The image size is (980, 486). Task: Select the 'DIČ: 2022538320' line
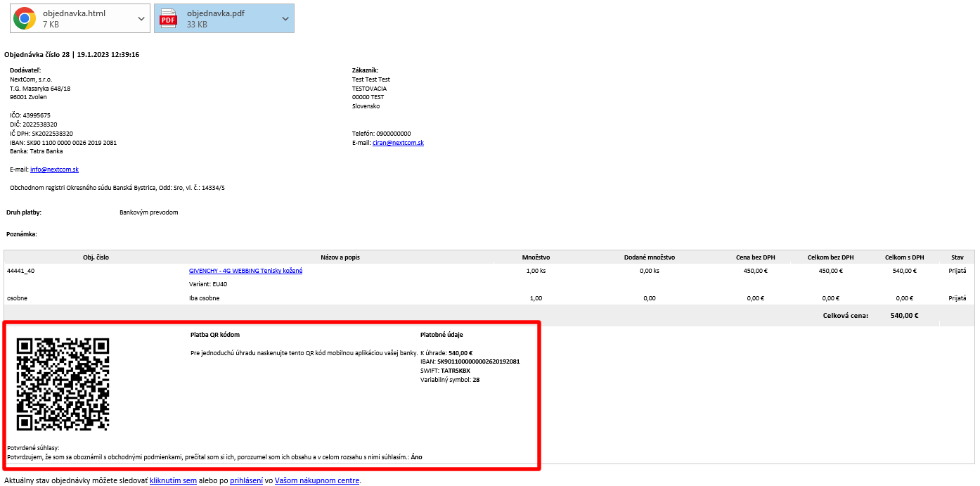pos(34,124)
